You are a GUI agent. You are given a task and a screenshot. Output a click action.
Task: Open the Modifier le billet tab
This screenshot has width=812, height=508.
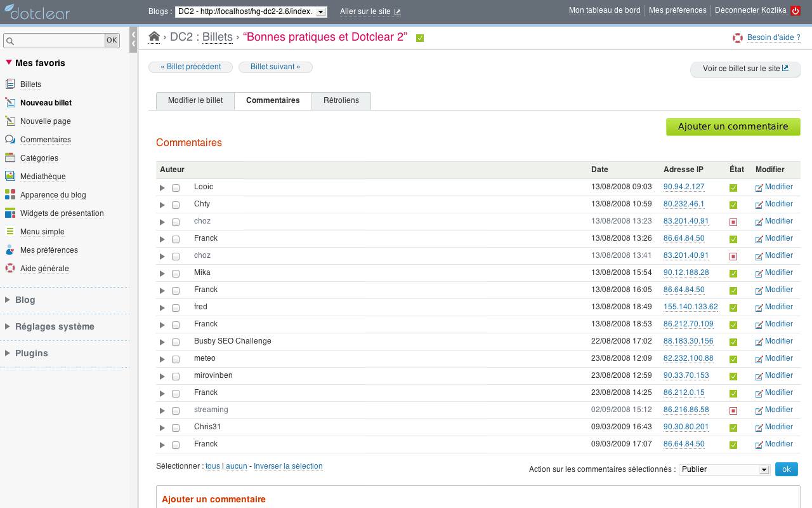195,100
